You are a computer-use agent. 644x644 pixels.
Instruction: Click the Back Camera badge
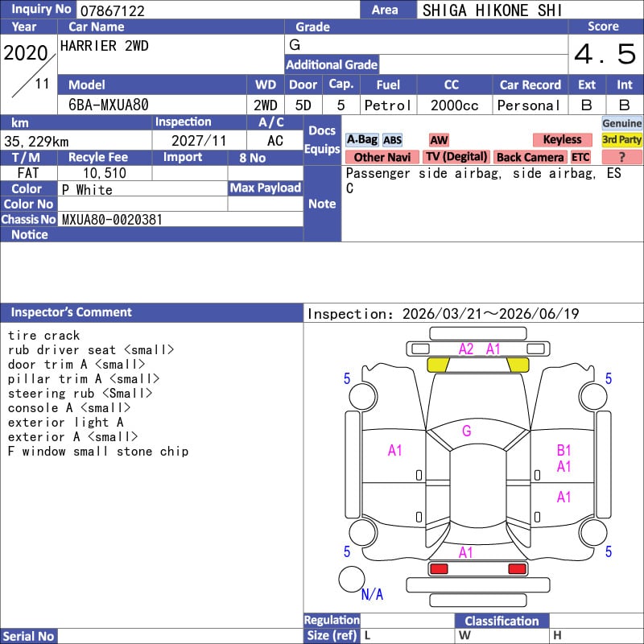click(x=530, y=157)
